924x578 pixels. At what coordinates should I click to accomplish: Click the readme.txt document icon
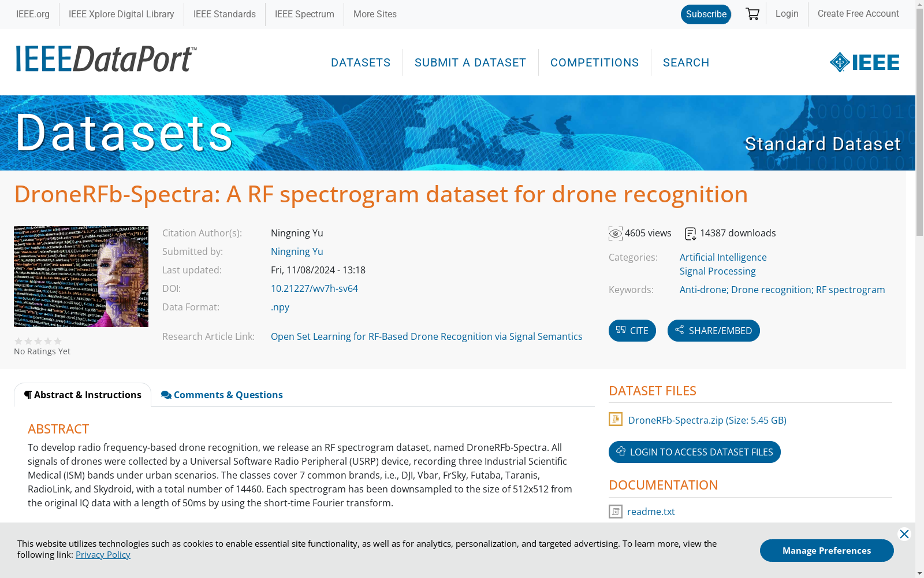[x=616, y=512]
